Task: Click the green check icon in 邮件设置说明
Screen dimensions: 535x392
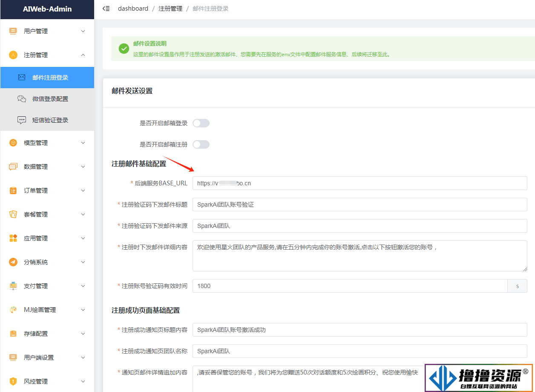Action: [x=124, y=49]
